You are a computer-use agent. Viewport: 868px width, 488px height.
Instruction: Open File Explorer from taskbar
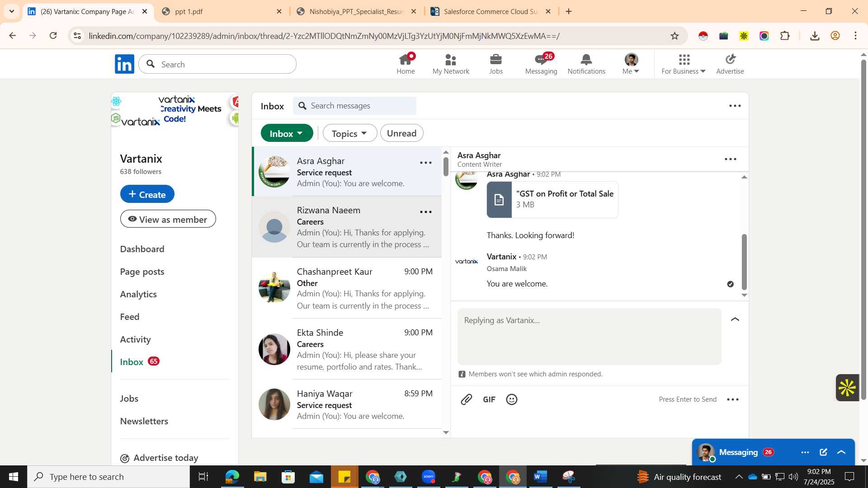260,477
